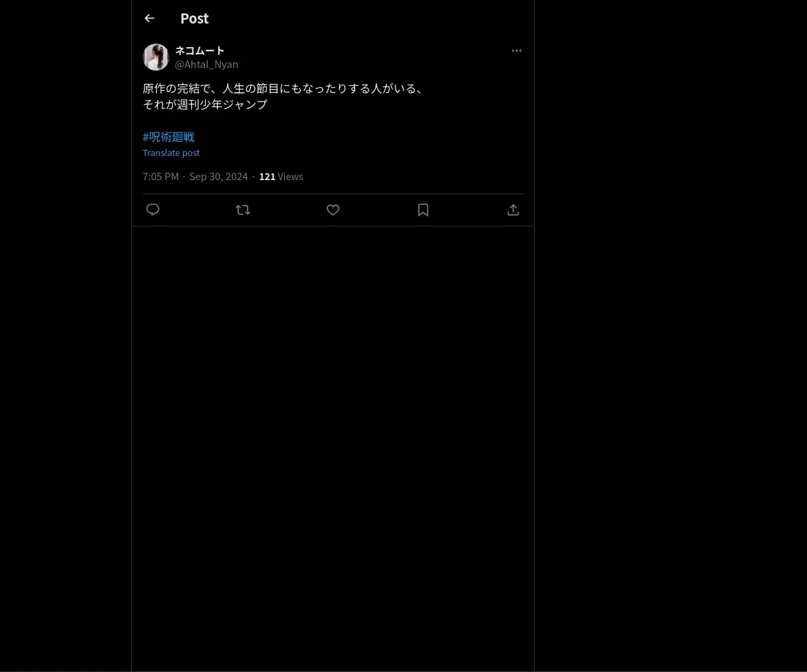Viewport: 807px width, 672px height.
Task: Click the Post header title
Action: pyautogui.click(x=194, y=19)
